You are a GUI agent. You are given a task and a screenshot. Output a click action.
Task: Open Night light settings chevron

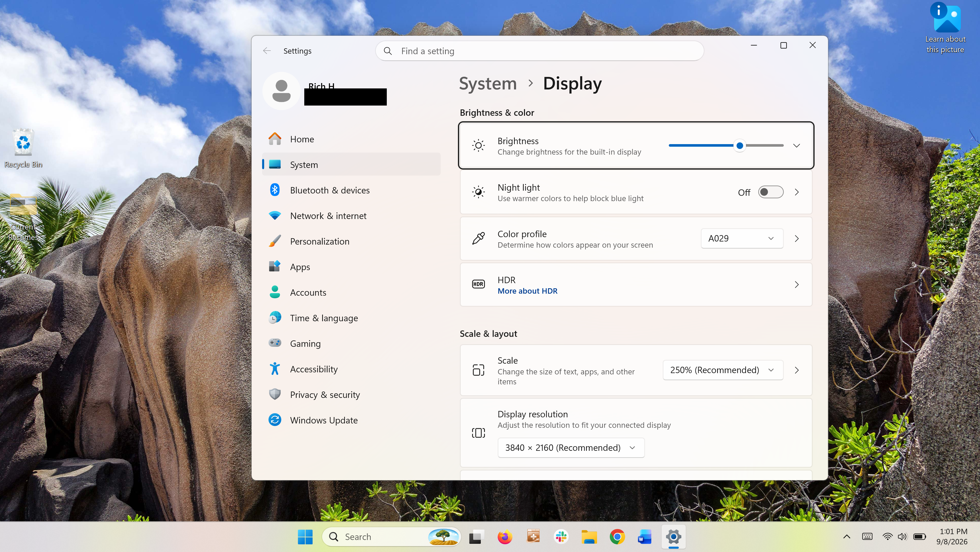[x=796, y=192]
